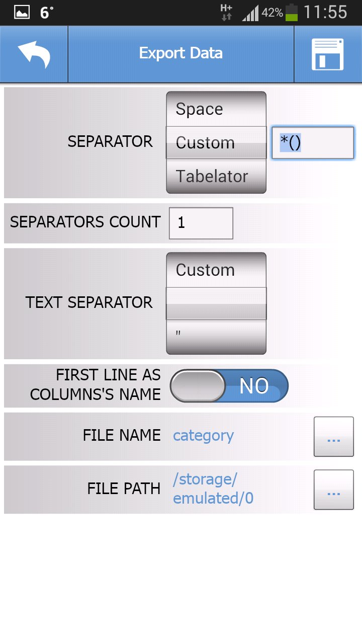Edit the custom separator text field

[x=313, y=143]
